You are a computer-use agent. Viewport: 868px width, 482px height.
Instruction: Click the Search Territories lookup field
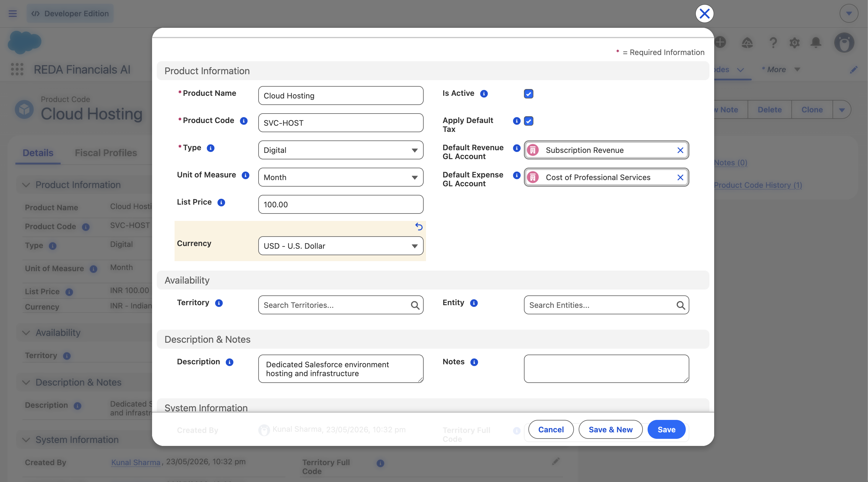click(341, 305)
